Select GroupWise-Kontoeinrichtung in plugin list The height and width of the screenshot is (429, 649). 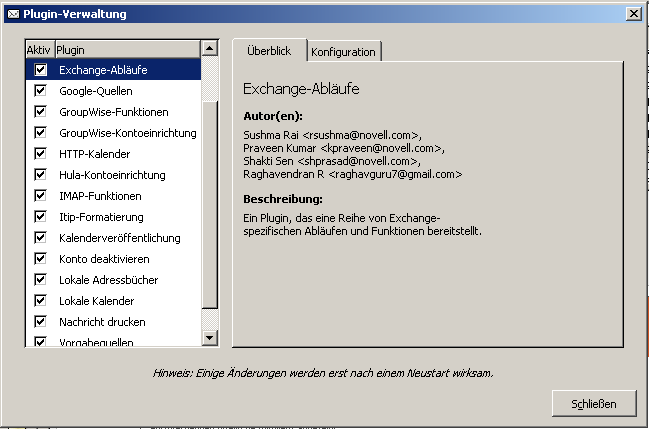pyautogui.click(x=127, y=133)
